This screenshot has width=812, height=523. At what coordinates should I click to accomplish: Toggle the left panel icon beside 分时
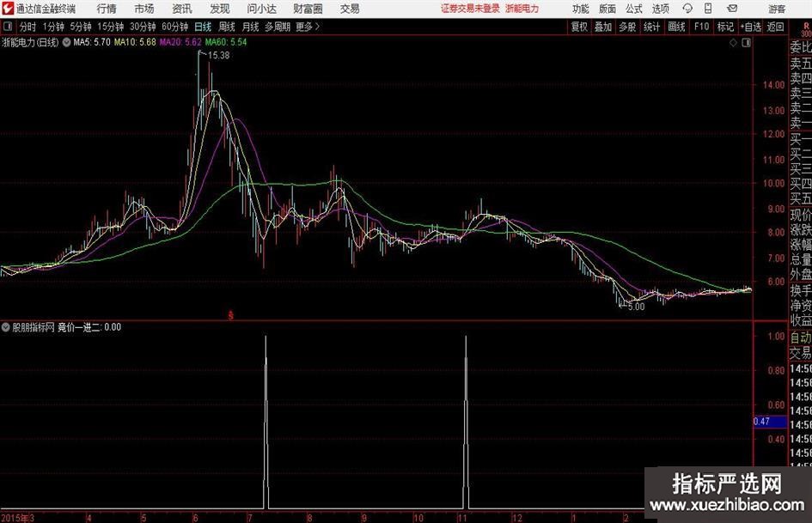[x=7, y=27]
